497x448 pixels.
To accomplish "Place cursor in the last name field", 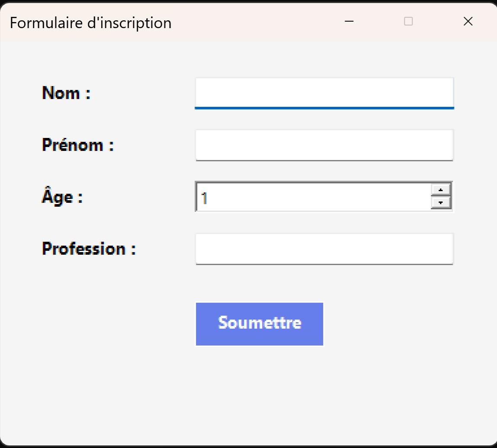I will point(324,92).
